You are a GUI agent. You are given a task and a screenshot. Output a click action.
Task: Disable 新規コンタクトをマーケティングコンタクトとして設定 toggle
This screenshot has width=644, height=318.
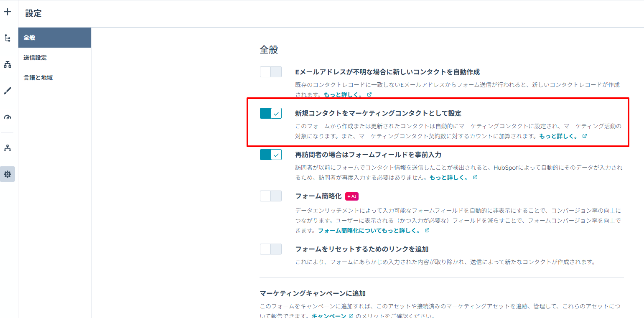click(x=270, y=113)
